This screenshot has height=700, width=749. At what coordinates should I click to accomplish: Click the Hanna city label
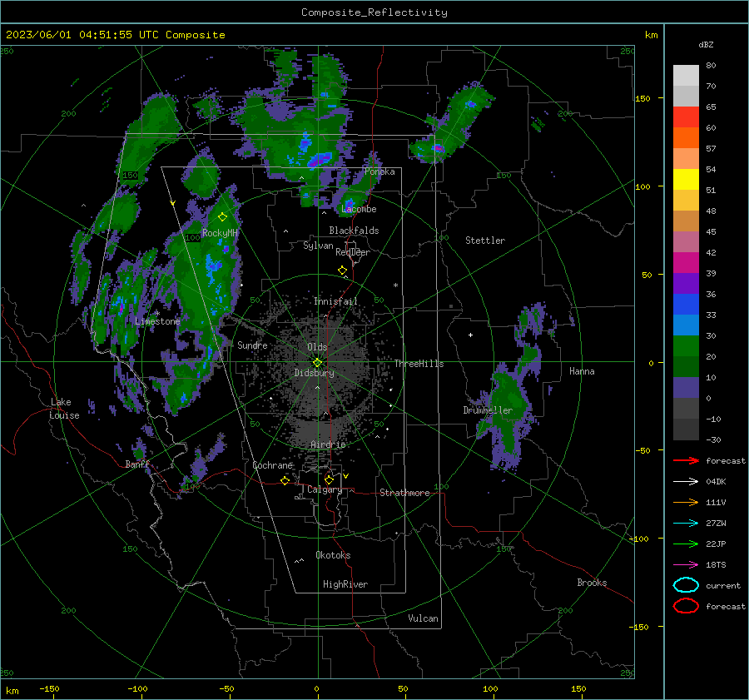[x=582, y=371]
